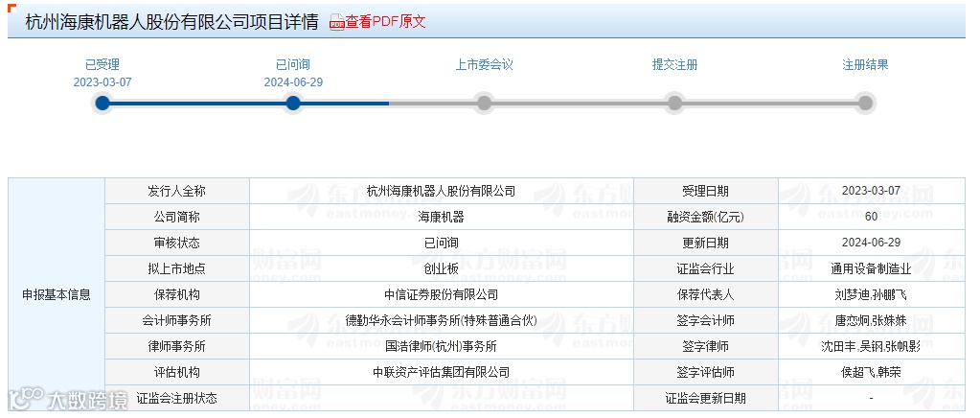
Task: Click the red PDF file icon
Action: (337, 22)
